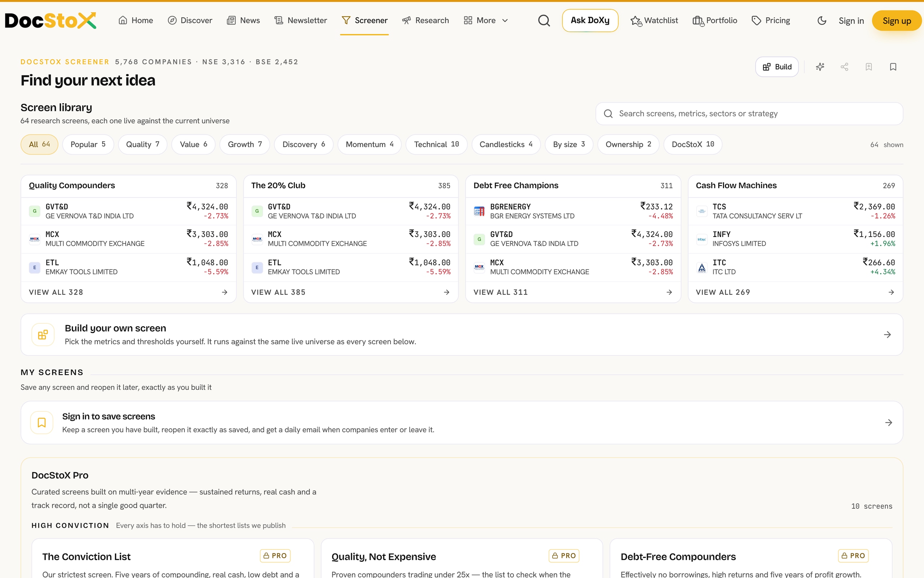The height and width of the screenshot is (578, 924).
Task: Open the search magnifier icon in navbar
Action: 544,21
